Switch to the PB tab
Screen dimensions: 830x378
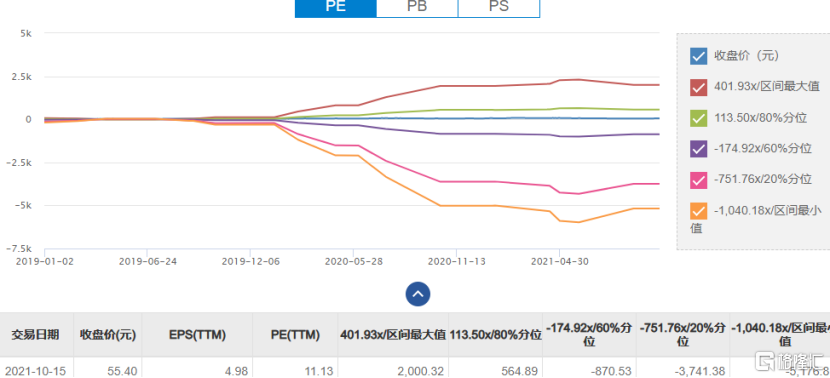417,8
